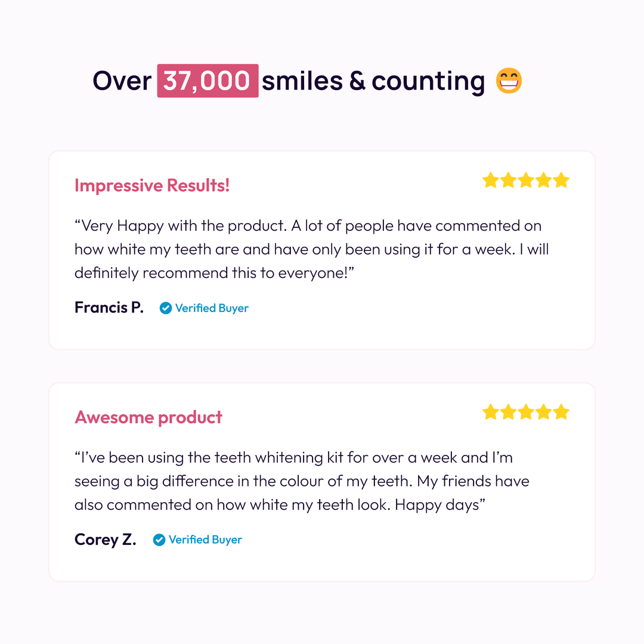Click the Verified Buyer label for Corey Z.
Viewport: 644px width, 644px height.
click(x=205, y=540)
